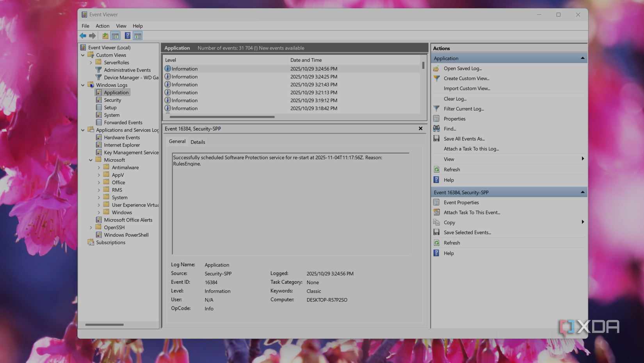Expand the Office folder under Microsoft
This screenshot has height=363, width=644.
pyautogui.click(x=99, y=182)
